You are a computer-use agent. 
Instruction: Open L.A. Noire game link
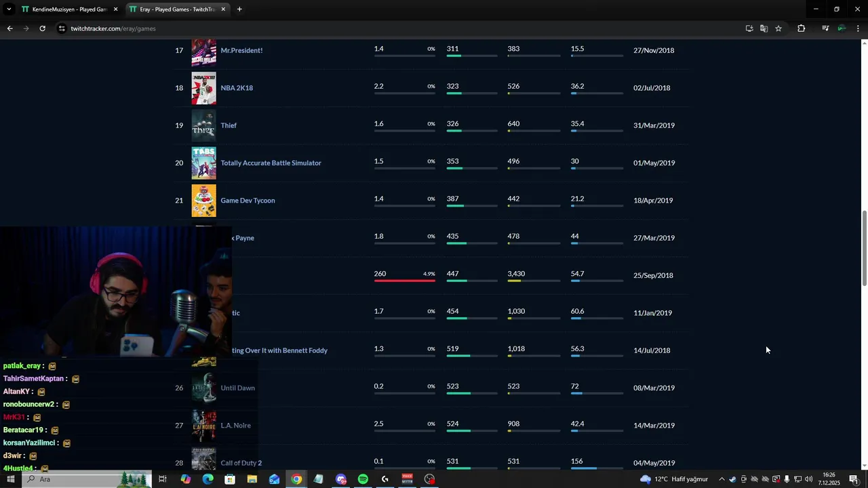click(x=235, y=426)
